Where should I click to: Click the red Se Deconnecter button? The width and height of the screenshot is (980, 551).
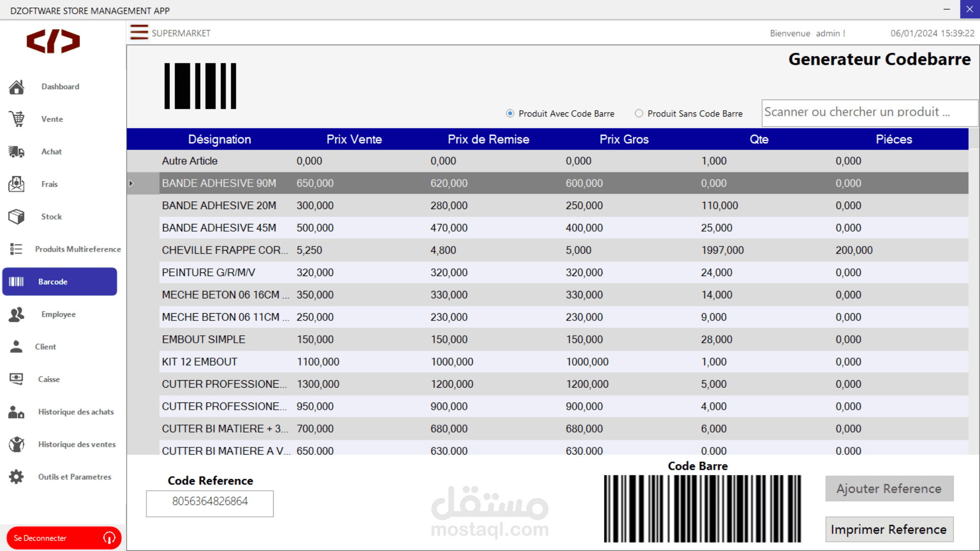tap(63, 538)
